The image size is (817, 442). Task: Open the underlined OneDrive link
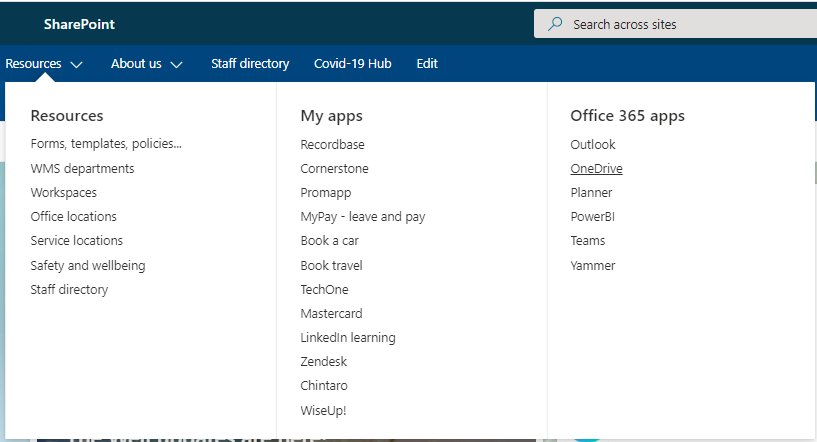(x=597, y=168)
